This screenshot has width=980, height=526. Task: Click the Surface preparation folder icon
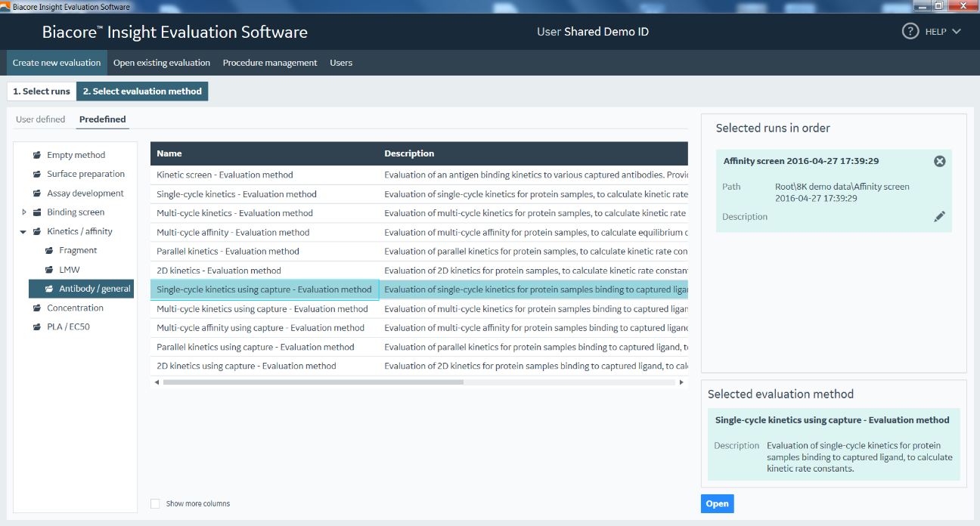coord(37,174)
